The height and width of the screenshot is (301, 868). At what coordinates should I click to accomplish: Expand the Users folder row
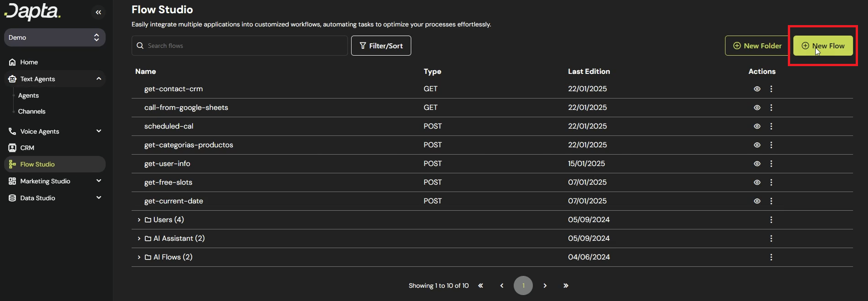point(139,220)
